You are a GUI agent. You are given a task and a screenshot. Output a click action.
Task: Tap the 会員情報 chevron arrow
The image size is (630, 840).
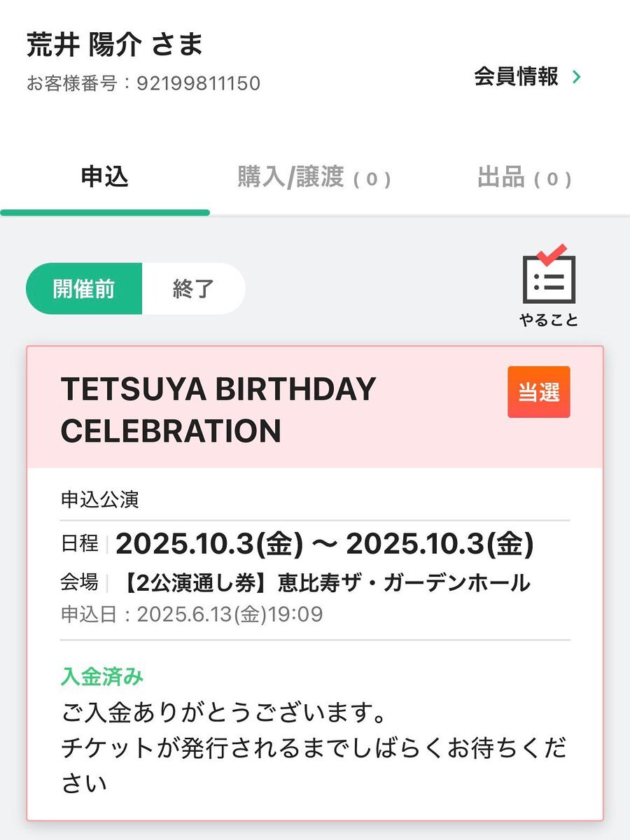point(576,76)
